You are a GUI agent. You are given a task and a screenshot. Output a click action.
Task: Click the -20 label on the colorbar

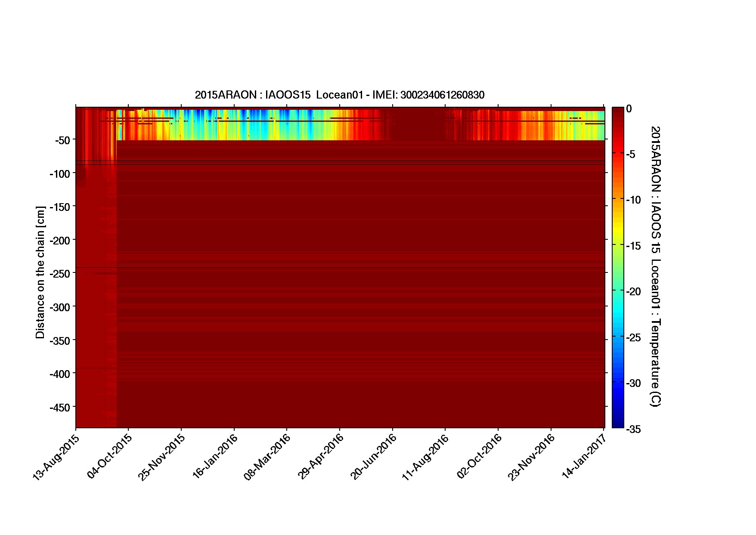click(x=633, y=292)
